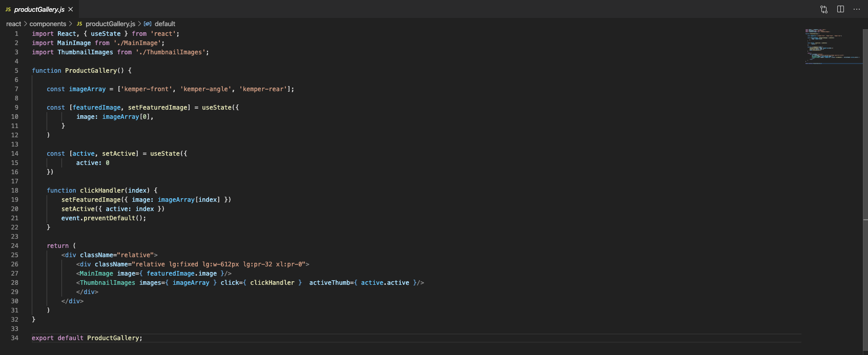Click 'clickHandler' in the function definition
This screenshot has width=868, height=355.
click(102, 191)
